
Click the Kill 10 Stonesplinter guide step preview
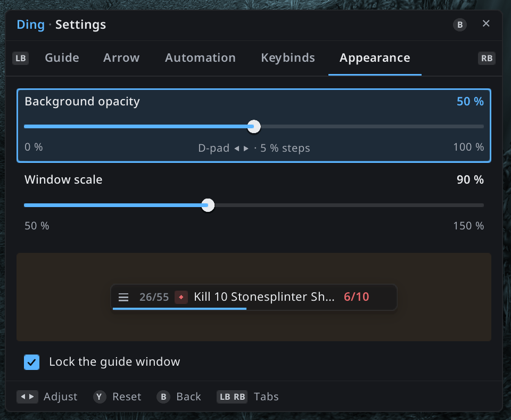click(254, 297)
